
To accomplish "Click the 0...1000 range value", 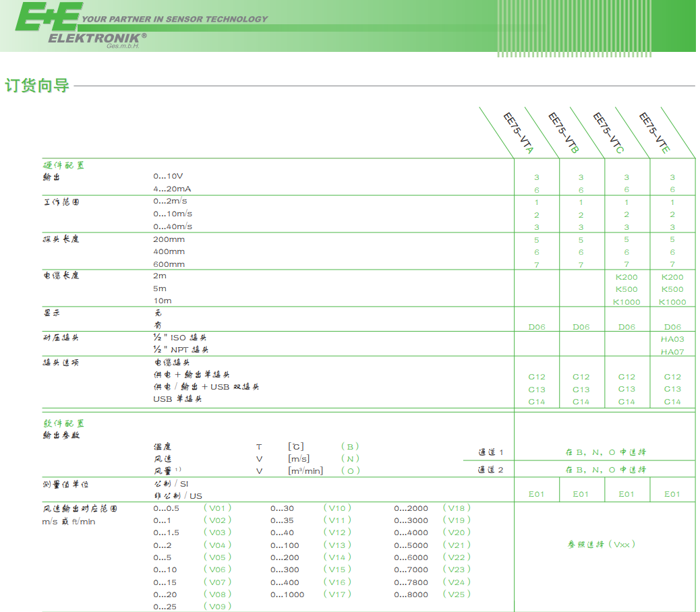I will point(287,594).
